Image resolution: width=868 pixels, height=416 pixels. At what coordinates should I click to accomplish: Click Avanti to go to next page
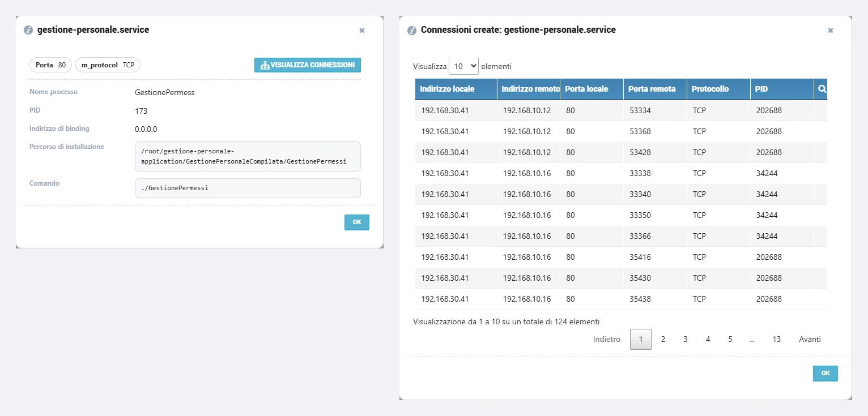pyautogui.click(x=810, y=340)
